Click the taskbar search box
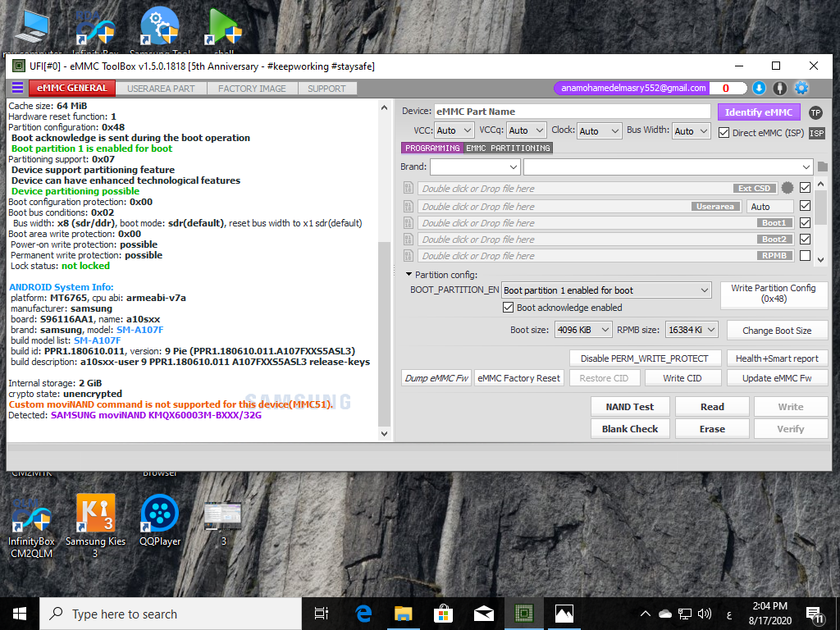This screenshot has width=840, height=630. click(171, 614)
